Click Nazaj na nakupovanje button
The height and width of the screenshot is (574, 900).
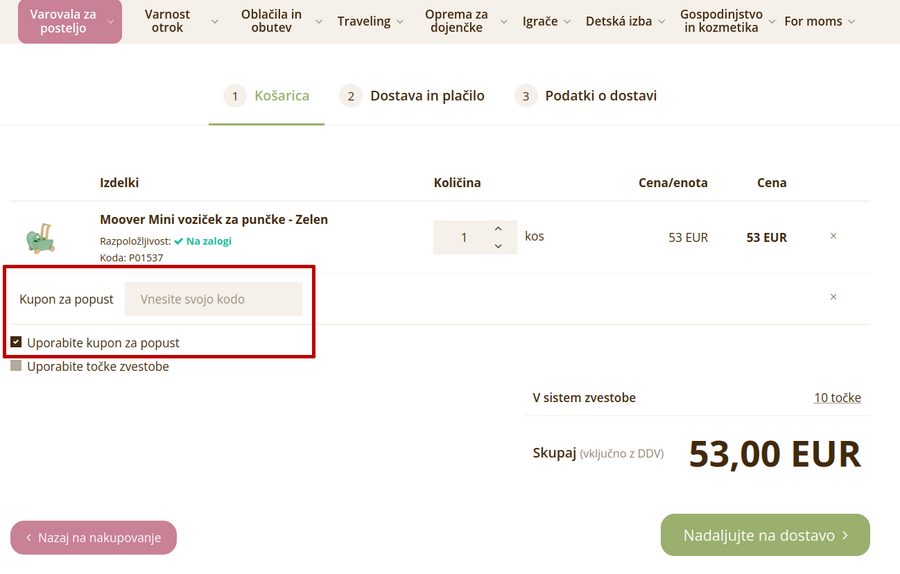coord(93,538)
